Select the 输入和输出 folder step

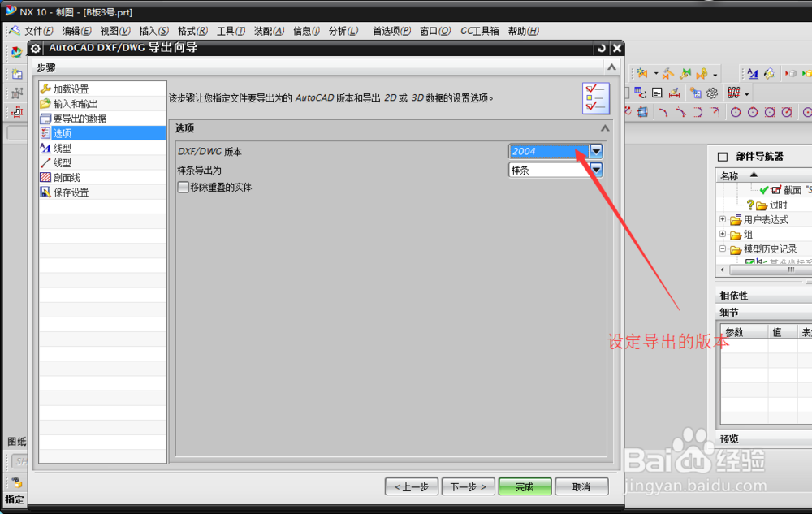102,104
